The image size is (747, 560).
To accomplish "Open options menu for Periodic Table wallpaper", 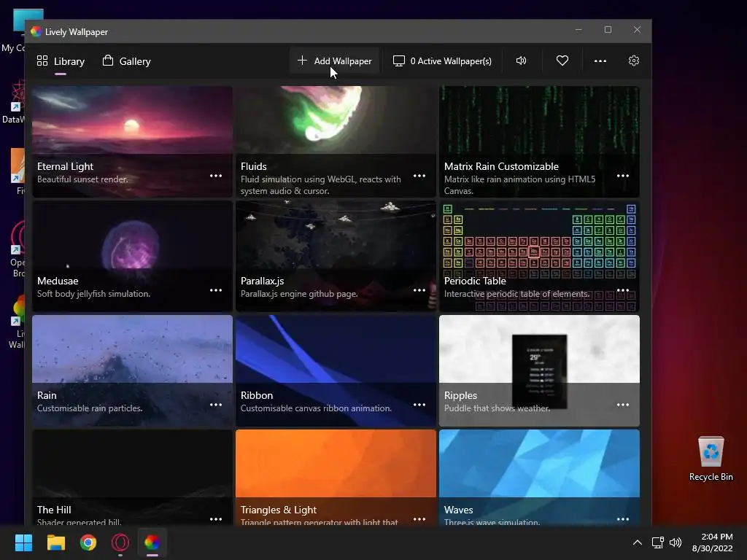I will (x=623, y=290).
